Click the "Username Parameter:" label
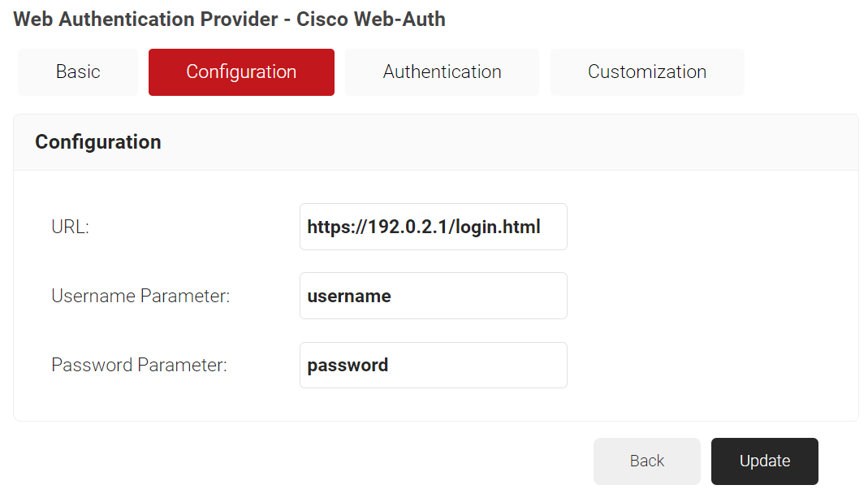 coord(140,296)
